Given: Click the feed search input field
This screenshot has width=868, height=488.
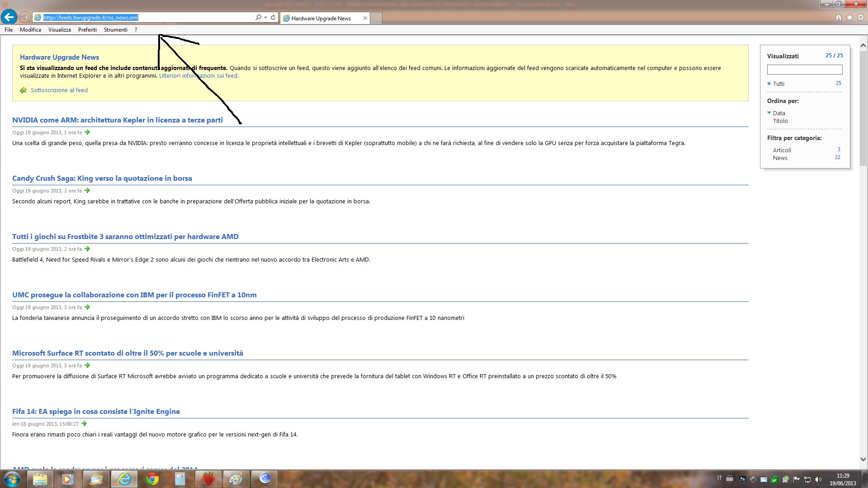Looking at the screenshot, I should click(x=805, y=70).
